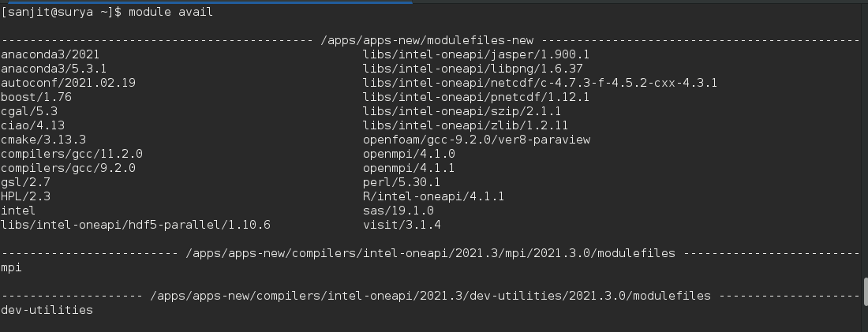868x332 pixels.
Task: Click the boost/1.76 module name
Action: [36, 97]
